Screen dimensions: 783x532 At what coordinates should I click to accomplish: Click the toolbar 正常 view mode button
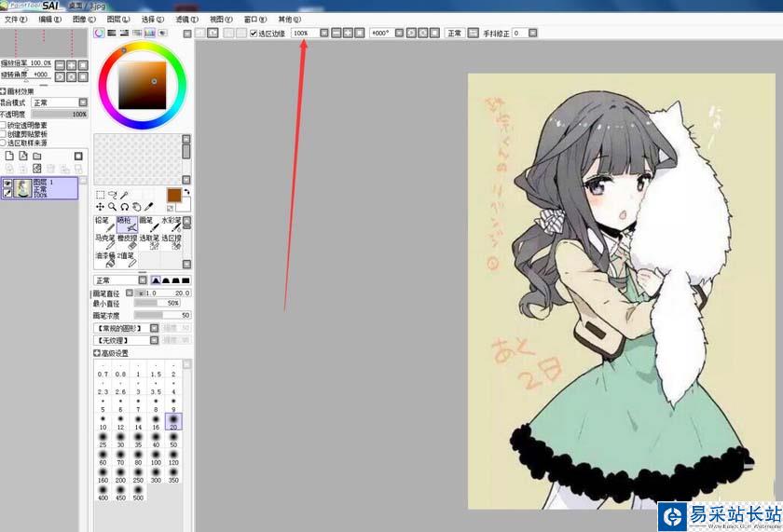(455, 33)
